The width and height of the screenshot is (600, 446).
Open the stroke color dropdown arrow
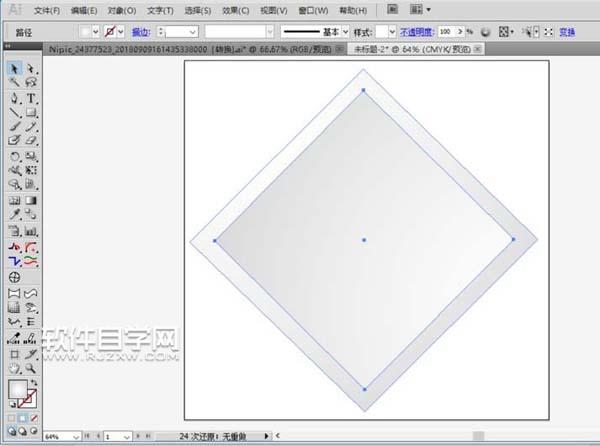(121, 32)
